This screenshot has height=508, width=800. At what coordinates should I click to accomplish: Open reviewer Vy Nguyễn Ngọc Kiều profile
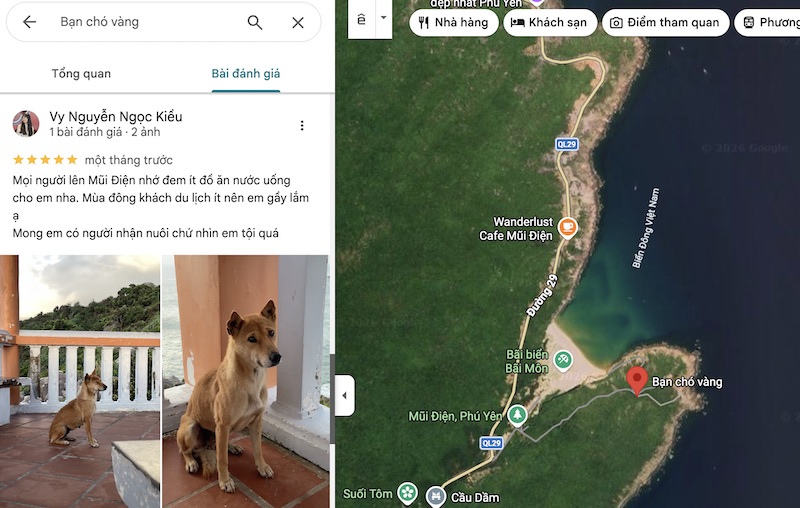[x=116, y=117]
